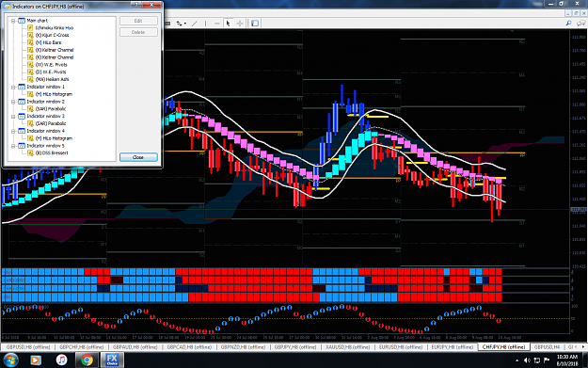Click the Delete button in Indicators dialog
Image resolution: width=588 pixels, height=368 pixels.
point(138,32)
